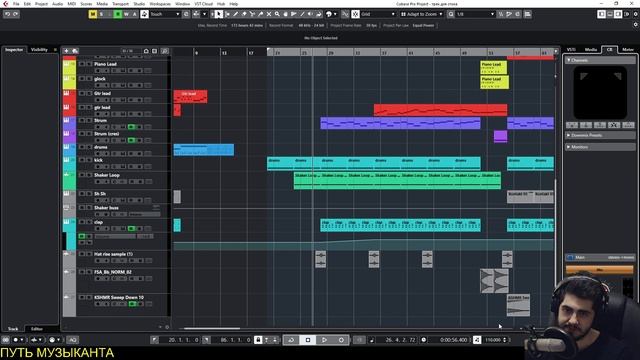Open the File menu

[x=16, y=4]
